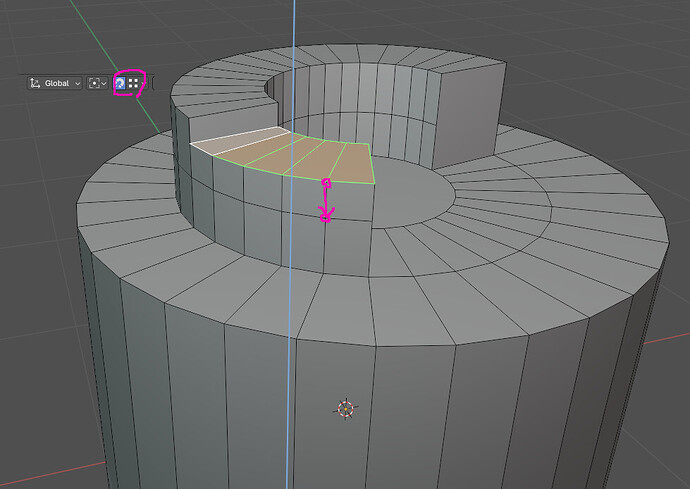
Task: Select the upper pink-marked vertex
Action: tap(326, 182)
